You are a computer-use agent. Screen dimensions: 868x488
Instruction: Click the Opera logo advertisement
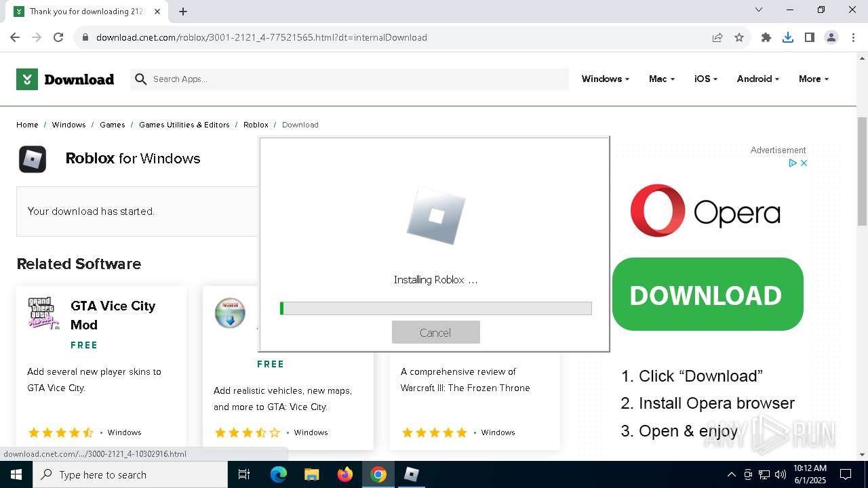[705, 211]
